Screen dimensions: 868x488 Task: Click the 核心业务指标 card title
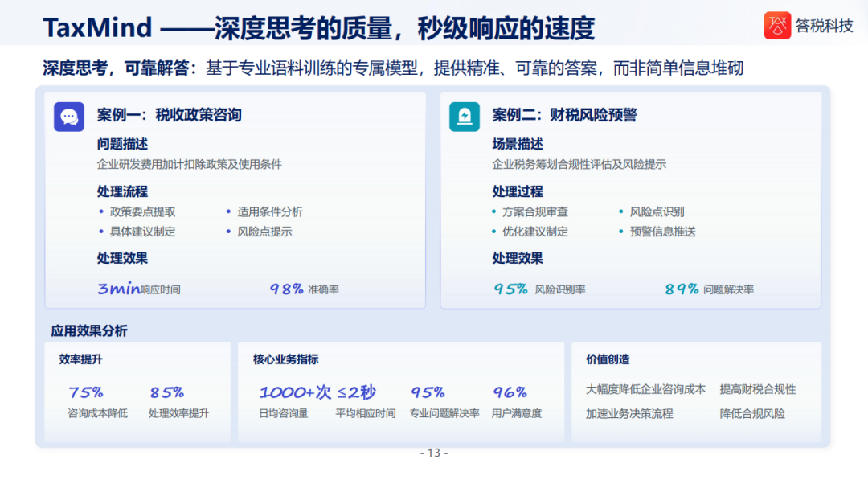click(286, 359)
